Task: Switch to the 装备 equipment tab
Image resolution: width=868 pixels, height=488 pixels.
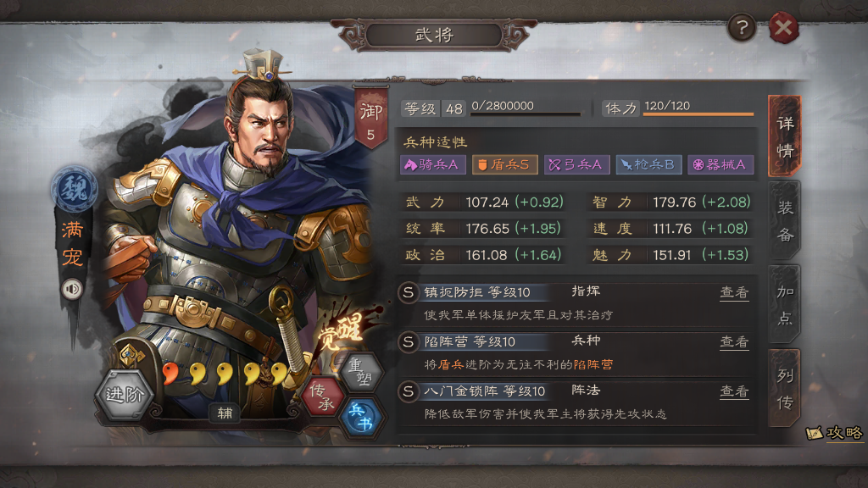Action: point(785,221)
